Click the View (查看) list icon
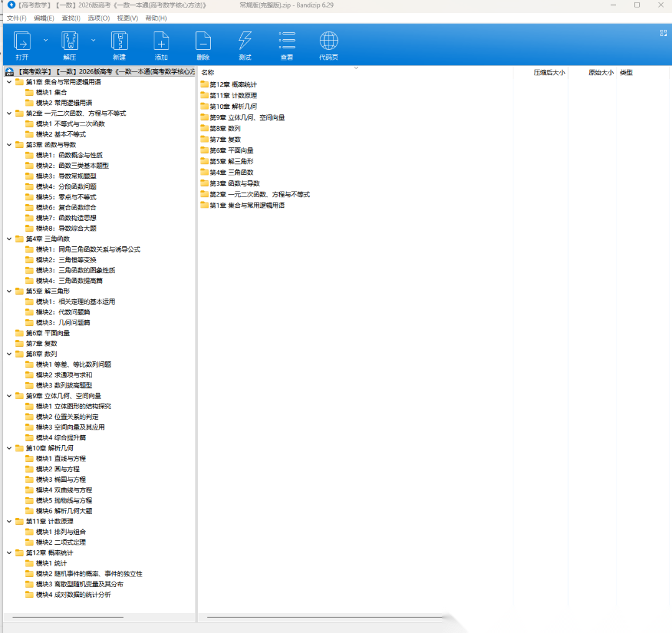The width and height of the screenshot is (672, 633). tap(287, 42)
